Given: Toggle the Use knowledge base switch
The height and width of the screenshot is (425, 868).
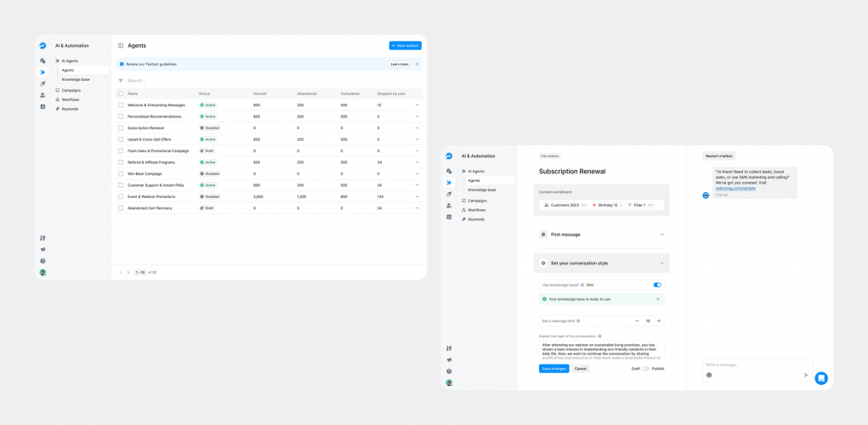Looking at the screenshot, I should 657,285.
